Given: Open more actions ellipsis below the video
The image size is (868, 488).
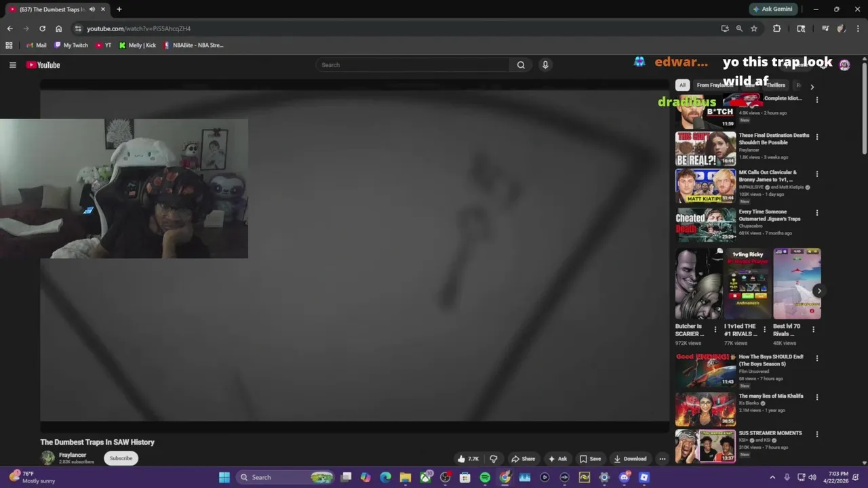Looking at the screenshot, I should [663, 459].
